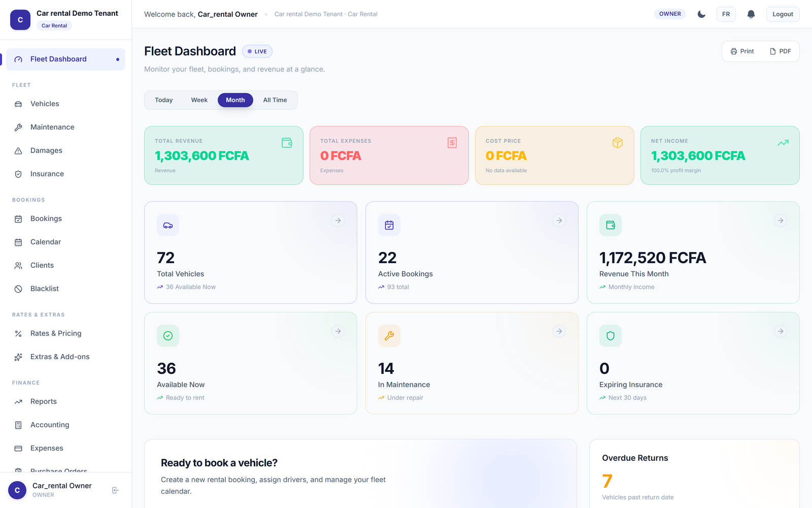Select the Week period tab
The image size is (812, 508).
[x=199, y=100]
